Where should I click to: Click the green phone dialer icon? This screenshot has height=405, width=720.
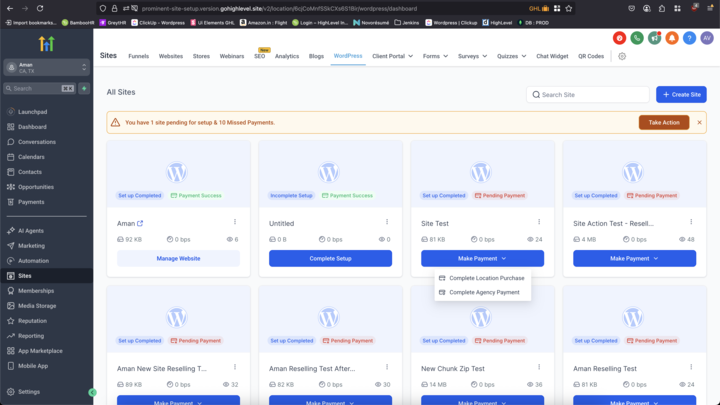(x=637, y=38)
